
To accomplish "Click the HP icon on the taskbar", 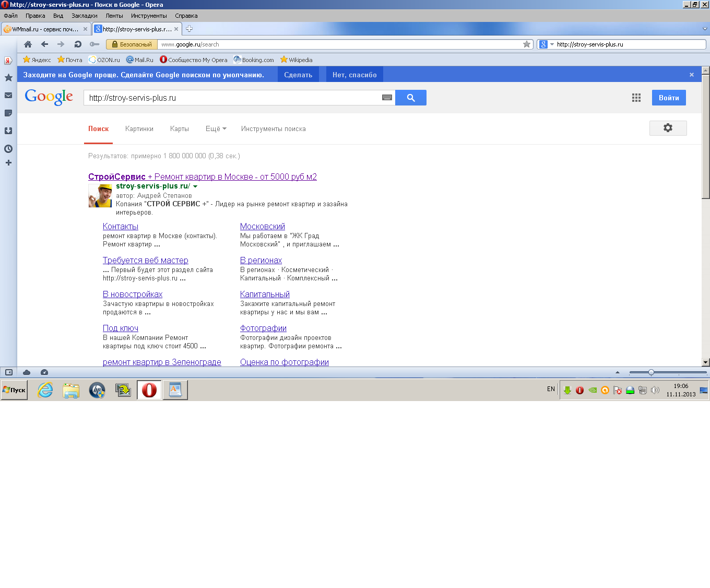I will coord(97,390).
